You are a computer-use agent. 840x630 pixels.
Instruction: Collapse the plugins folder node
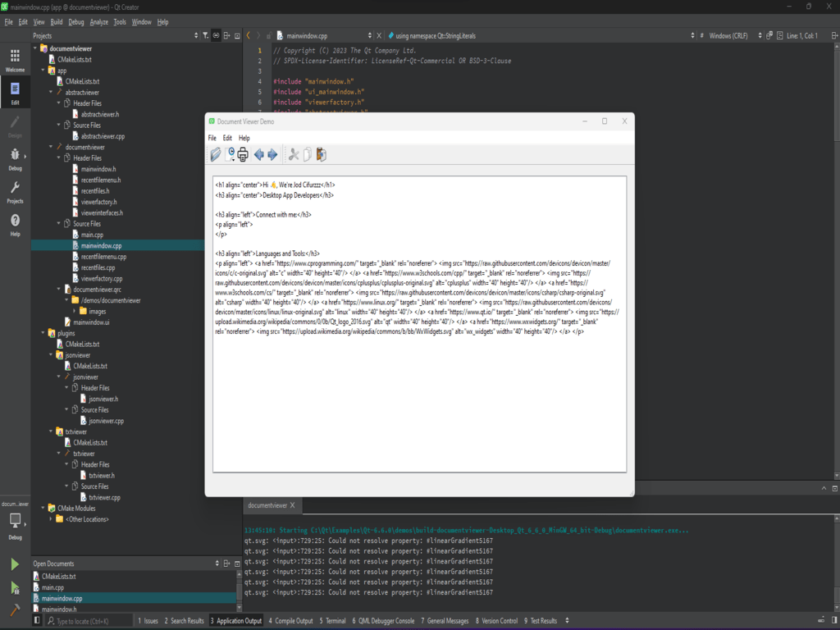(43, 333)
